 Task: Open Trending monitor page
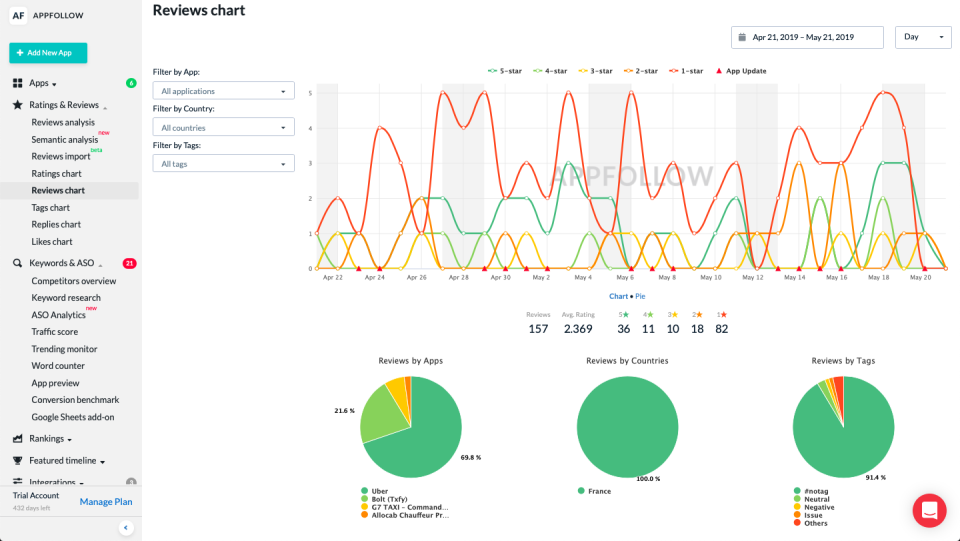click(x=64, y=349)
